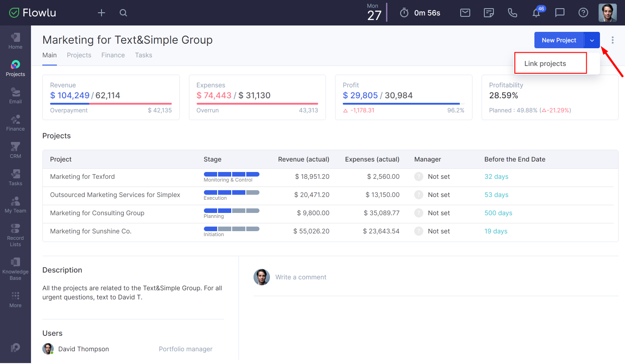
Task: Open search with the magnifier icon
Action: (123, 13)
